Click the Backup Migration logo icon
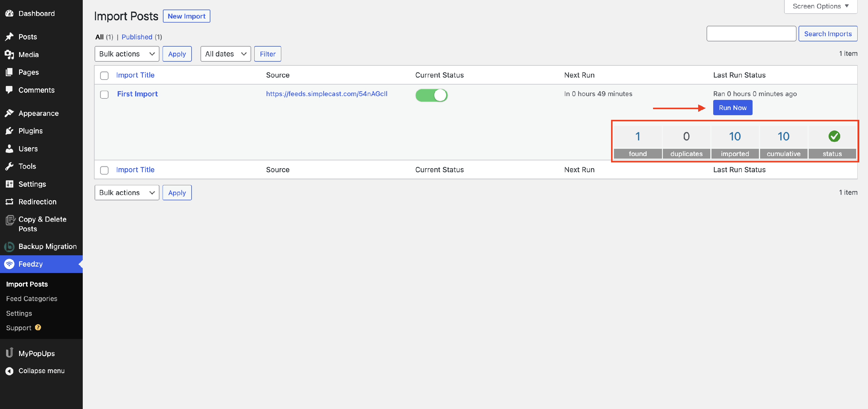868x409 pixels. tap(10, 247)
